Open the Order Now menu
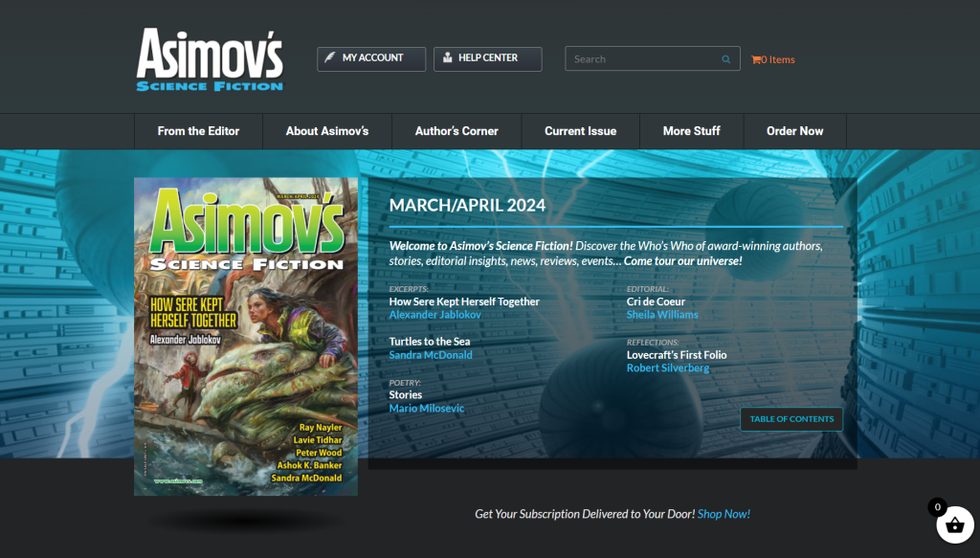The image size is (980, 558). [795, 131]
